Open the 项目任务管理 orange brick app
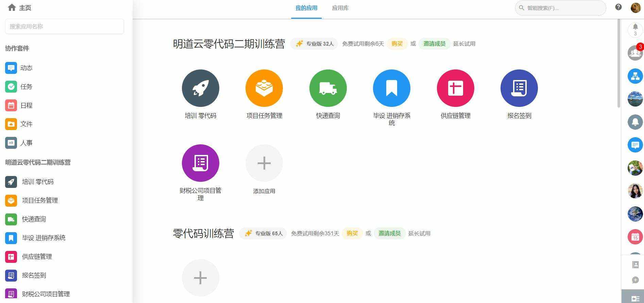This screenshot has width=644, height=303. pos(264,88)
